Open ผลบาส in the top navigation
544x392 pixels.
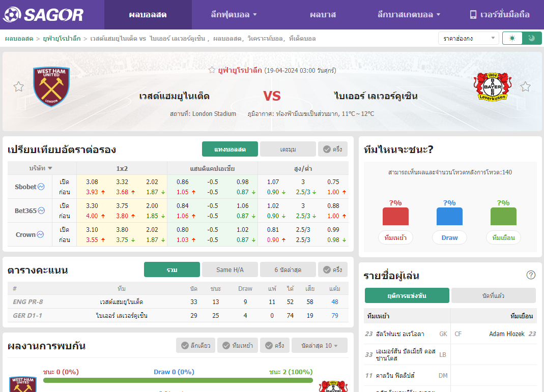323,15
